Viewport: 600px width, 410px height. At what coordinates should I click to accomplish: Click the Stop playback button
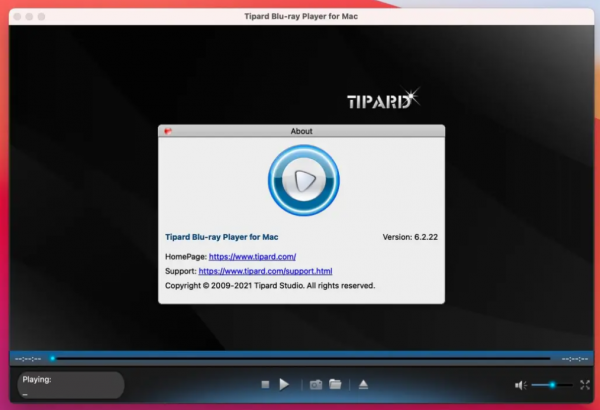tap(265, 384)
